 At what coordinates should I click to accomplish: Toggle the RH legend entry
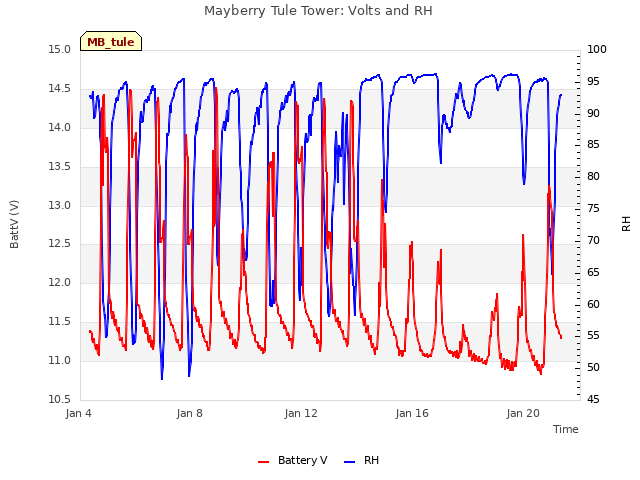coord(362,460)
